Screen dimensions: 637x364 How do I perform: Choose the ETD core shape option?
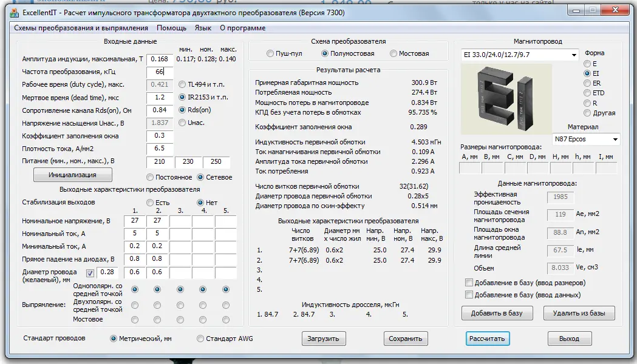pos(587,93)
